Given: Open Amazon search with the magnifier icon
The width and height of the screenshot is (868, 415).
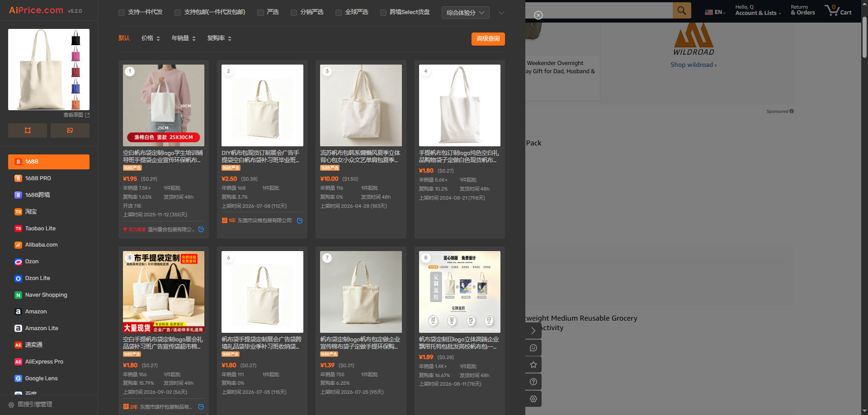Looking at the screenshot, I should coord(682,10).
